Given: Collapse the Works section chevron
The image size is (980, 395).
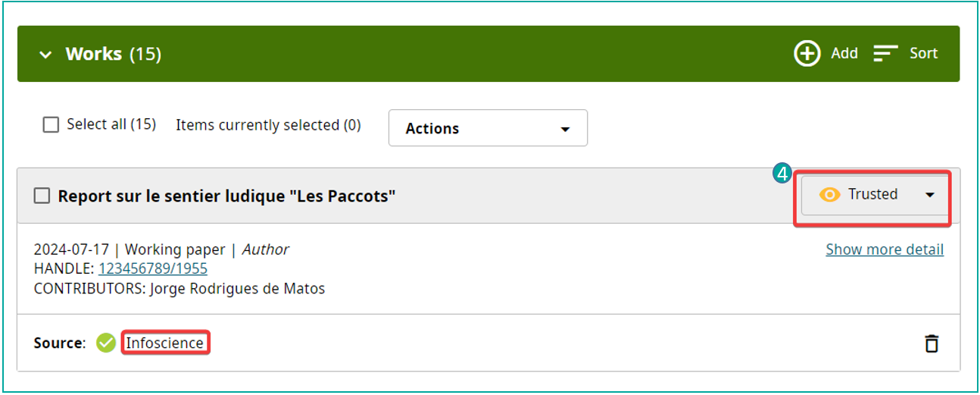Looking at the screenshot, I should click(46, 55).
